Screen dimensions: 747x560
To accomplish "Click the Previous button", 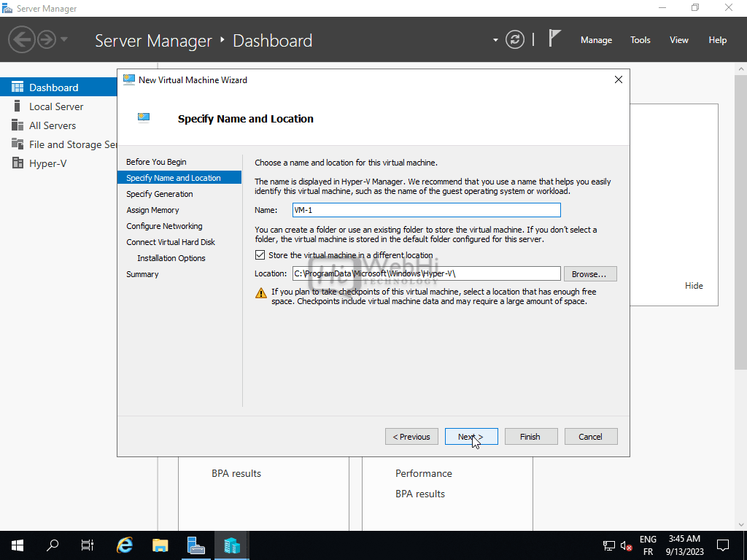I will tap(411, 437).
